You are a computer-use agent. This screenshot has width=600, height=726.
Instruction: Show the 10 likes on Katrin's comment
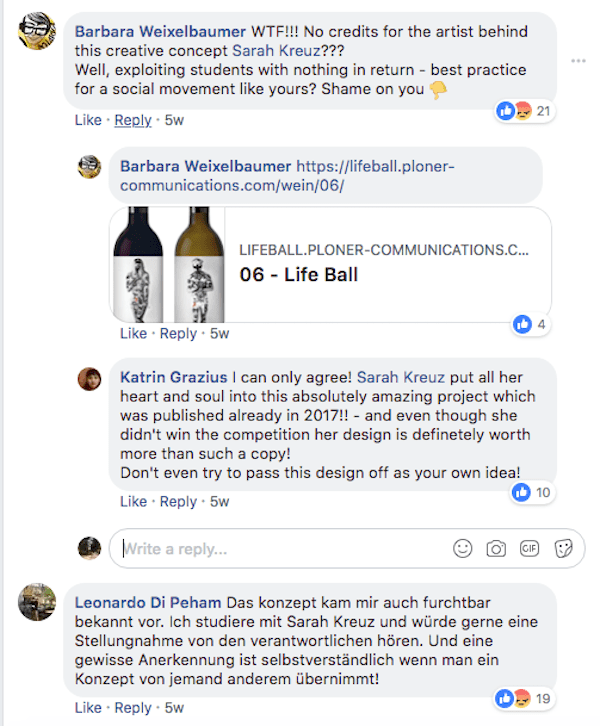(531, 492)
